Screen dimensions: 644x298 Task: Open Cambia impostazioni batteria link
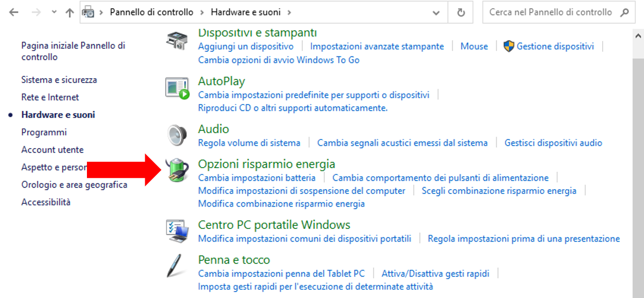[257, 178]
